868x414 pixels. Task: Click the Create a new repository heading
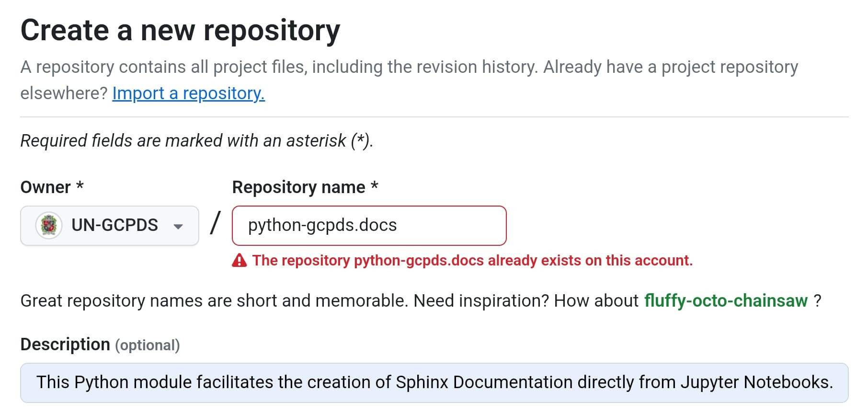click(181, 31)
